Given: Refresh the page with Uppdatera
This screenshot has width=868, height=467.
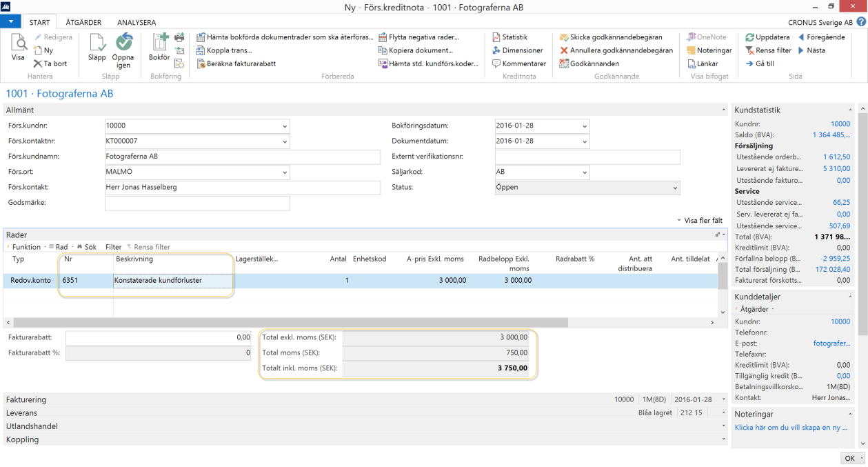Looking at the screenshot, I should [767, 37].
